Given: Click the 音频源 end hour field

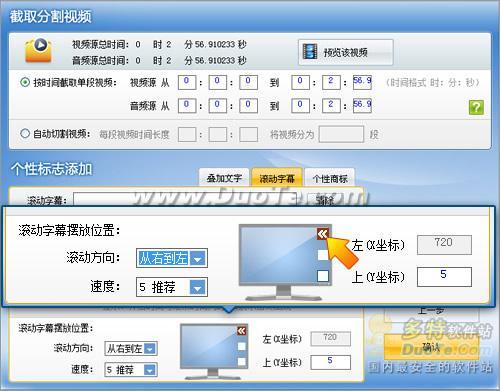Looking at the screenshot, I should [300, 106].
